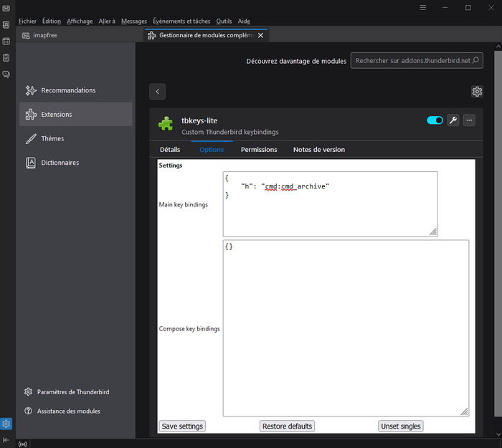The image size is (502, 448).
Task: Open the Address Book space icon
Action: 6,24
